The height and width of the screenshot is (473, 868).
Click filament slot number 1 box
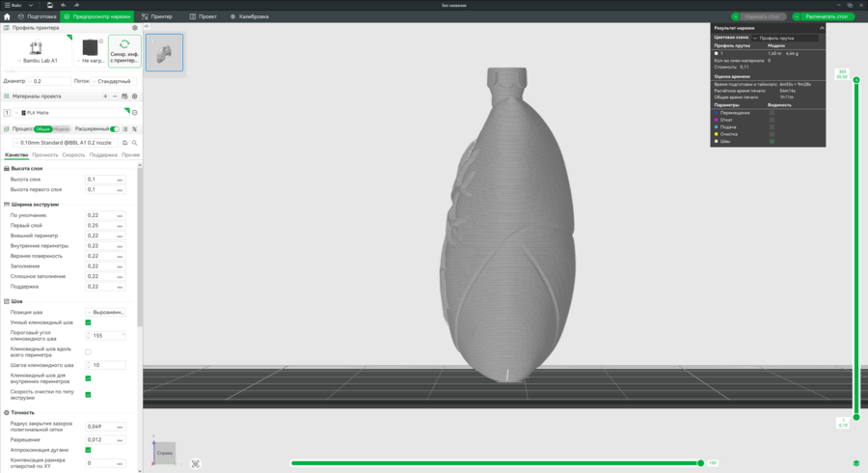[7, 112]
